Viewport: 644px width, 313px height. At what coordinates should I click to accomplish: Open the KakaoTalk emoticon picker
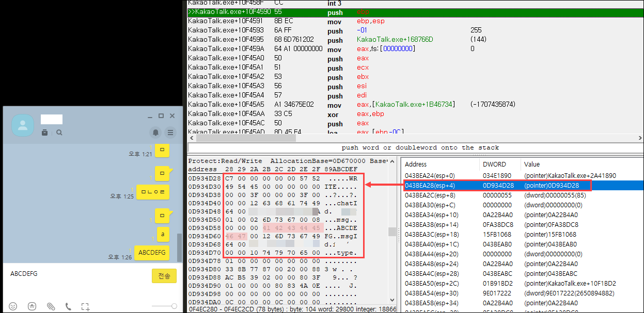[13, 306]
